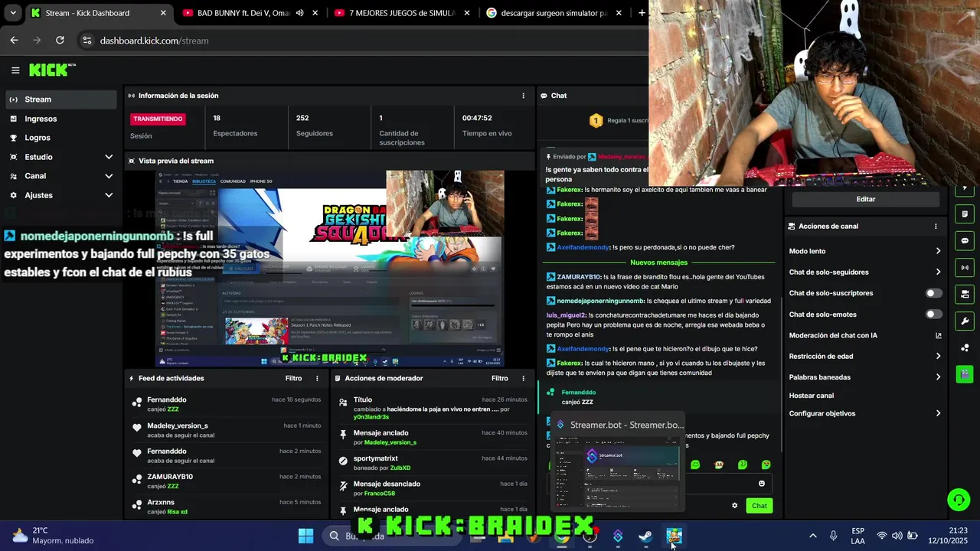Open the hamburger menu beside the Kick logo
The image size is (980, 551).
click(15, 70)
